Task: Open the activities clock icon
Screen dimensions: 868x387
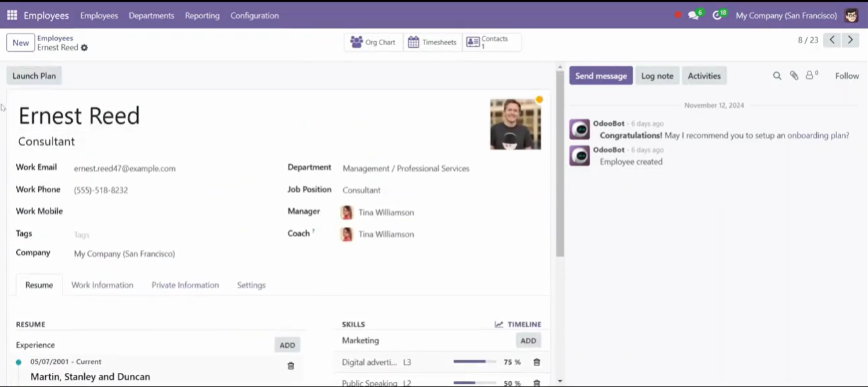Action: pos(717,15)
